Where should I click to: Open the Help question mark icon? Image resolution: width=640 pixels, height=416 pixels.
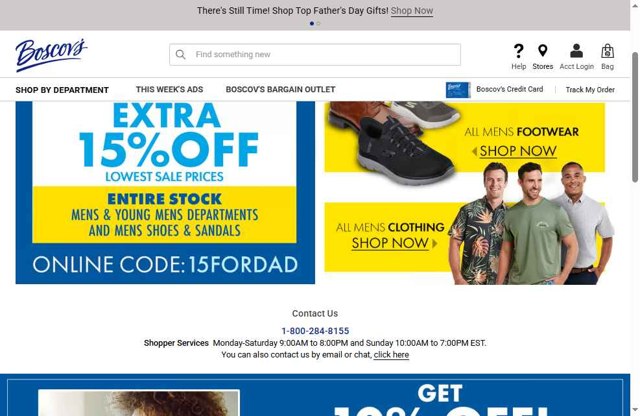click(518, 51)
